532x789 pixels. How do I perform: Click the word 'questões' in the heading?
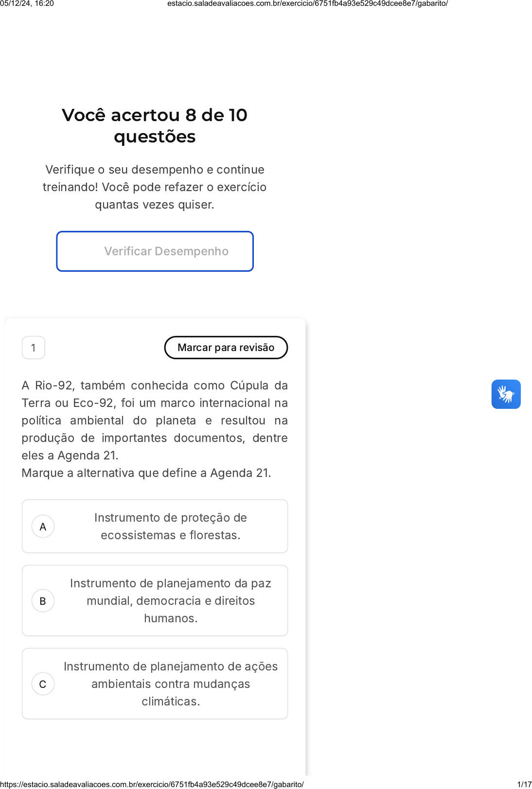(x=155, y=137)
